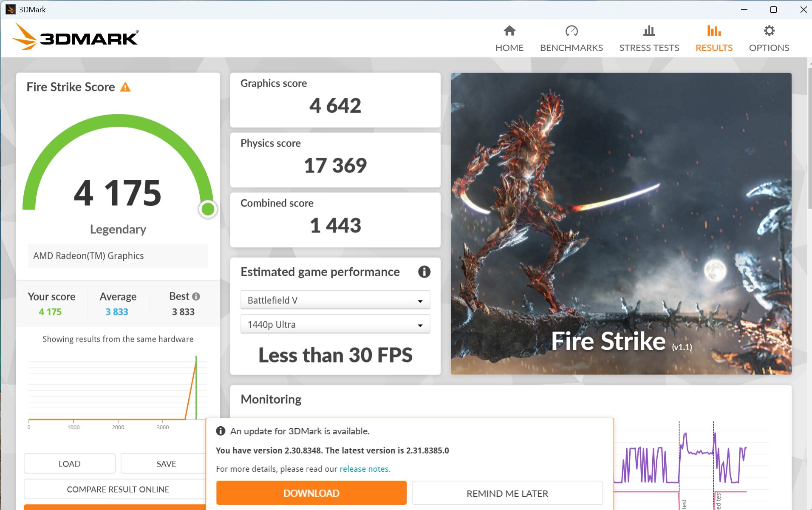Click the Combined score 1 443 value
This screenshot has width=812, height=510.
[335, 225]
